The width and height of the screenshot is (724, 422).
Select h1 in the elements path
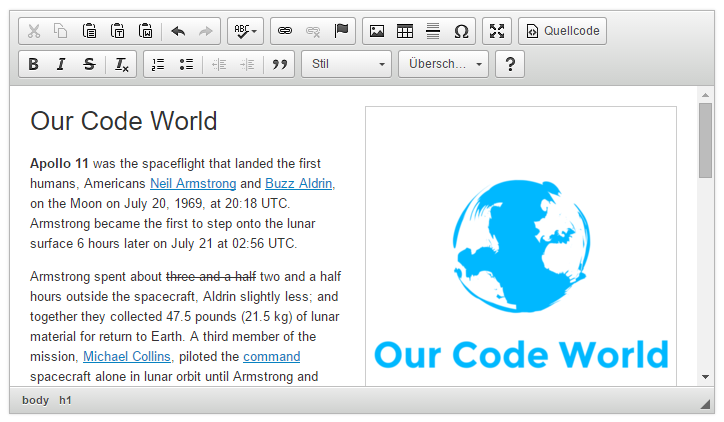click(65, 400)
